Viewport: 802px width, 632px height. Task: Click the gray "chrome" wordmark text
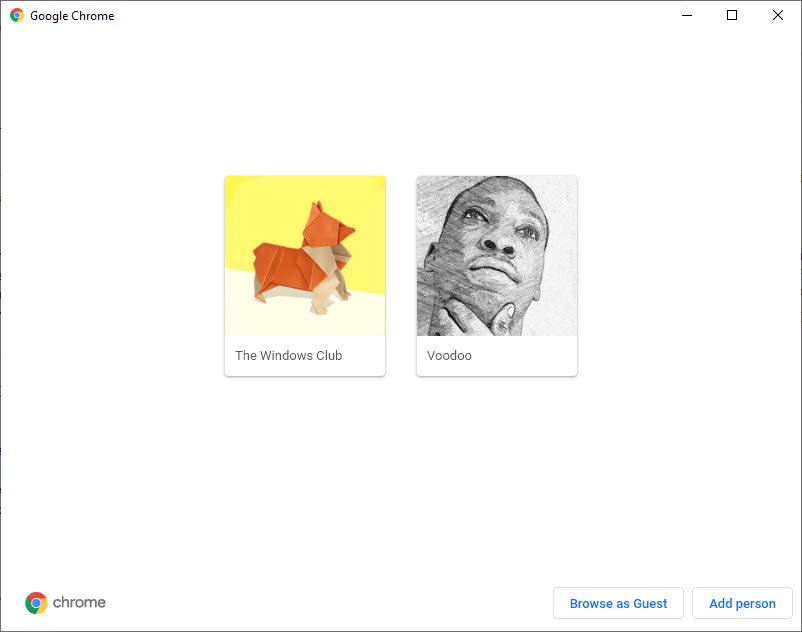tap(79, 602)
